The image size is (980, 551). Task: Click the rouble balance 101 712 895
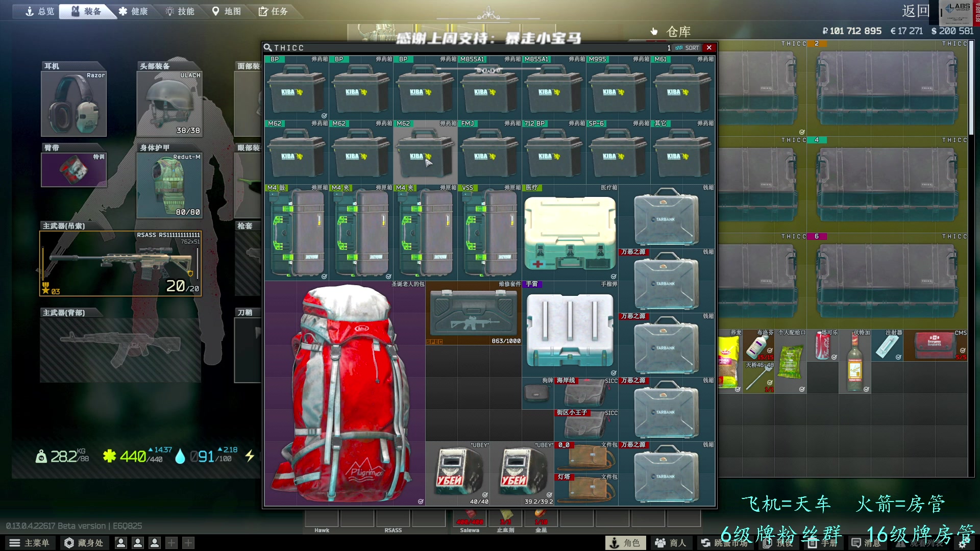tap(852, 31)
